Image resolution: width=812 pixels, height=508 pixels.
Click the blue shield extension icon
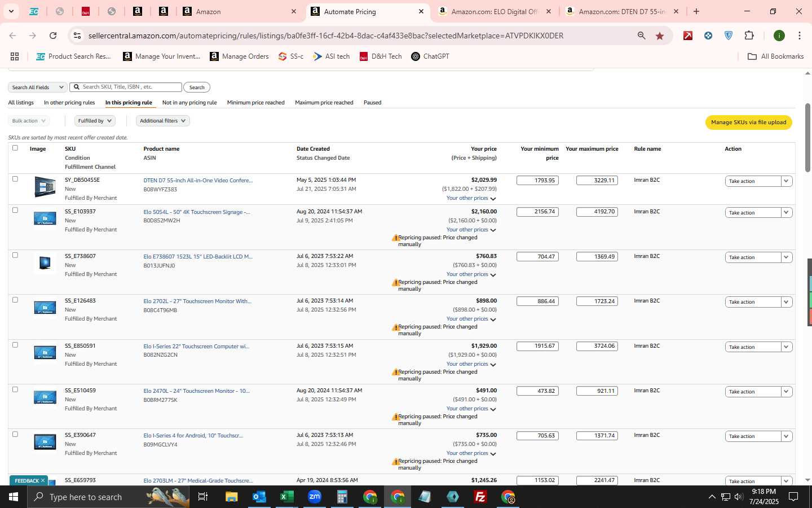[x=729, y=36]
